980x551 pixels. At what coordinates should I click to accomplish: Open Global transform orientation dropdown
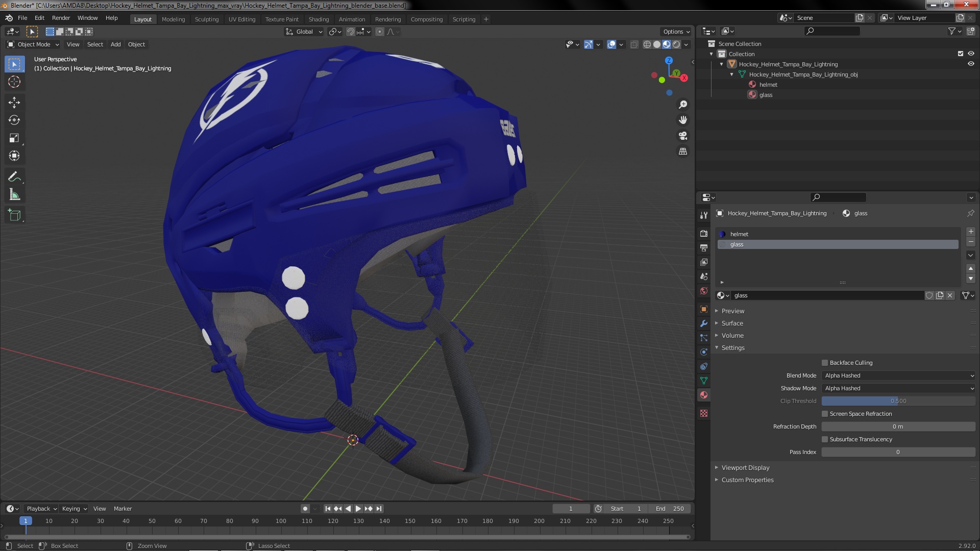pyautogui.click(x=304, y=32)
